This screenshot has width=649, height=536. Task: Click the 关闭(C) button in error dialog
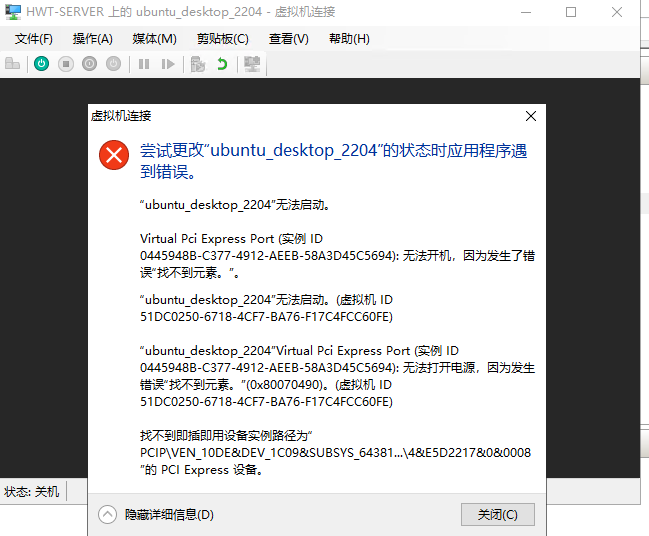(498, 514)
